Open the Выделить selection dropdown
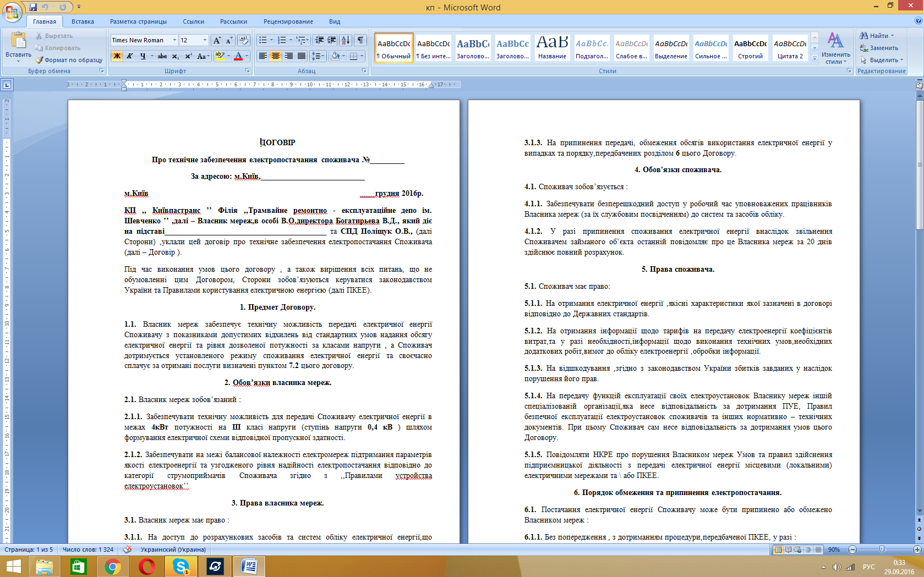 (x=882, y=60)
